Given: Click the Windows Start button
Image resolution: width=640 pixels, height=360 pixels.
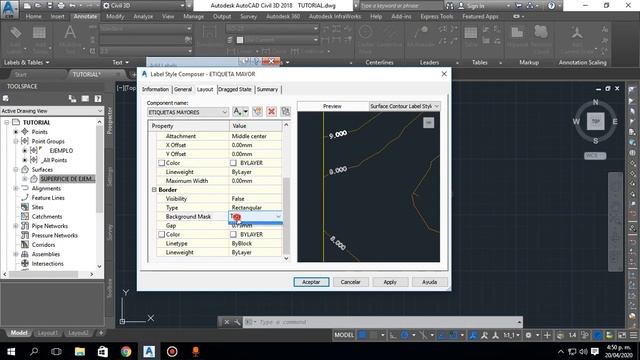Looking at the screenshot, I should tap(11, 351).
